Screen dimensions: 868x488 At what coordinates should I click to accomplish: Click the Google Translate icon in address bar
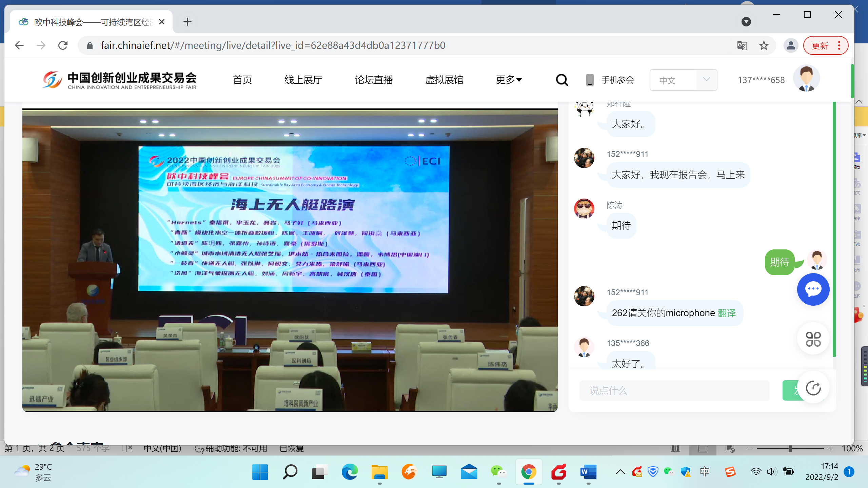click(x=742, y=45)
